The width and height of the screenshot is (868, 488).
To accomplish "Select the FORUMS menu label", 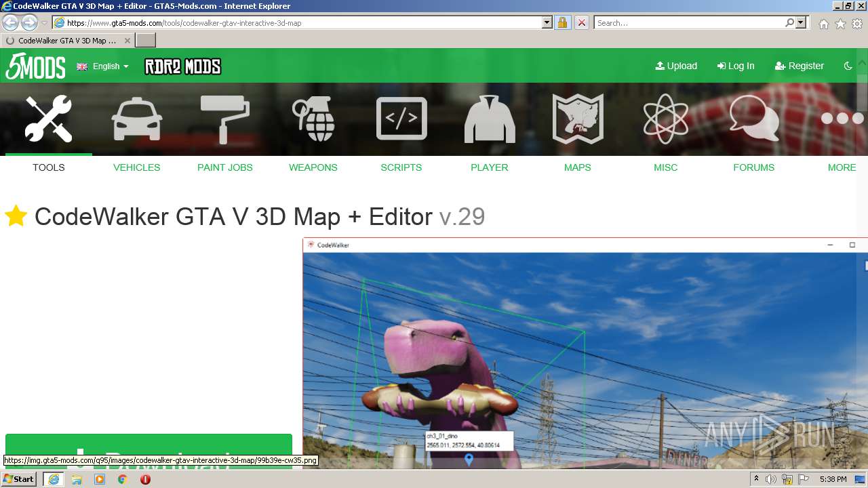I will [x=754, y=167].
